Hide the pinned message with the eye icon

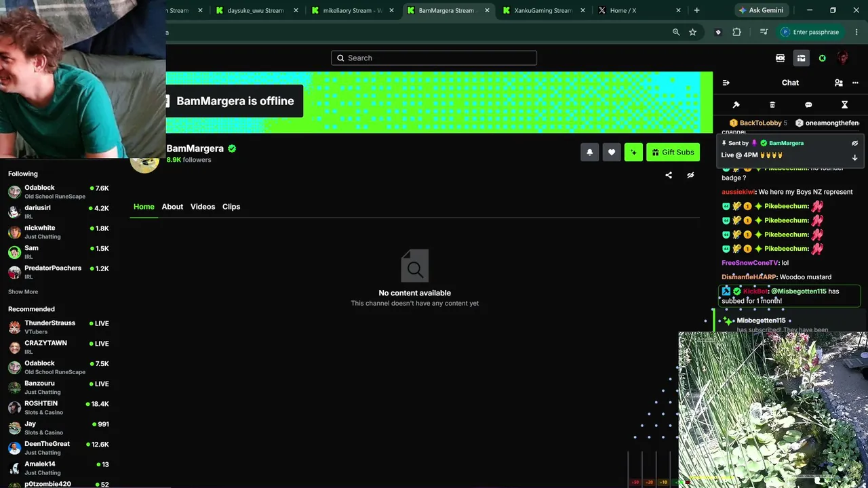point(854,143)
